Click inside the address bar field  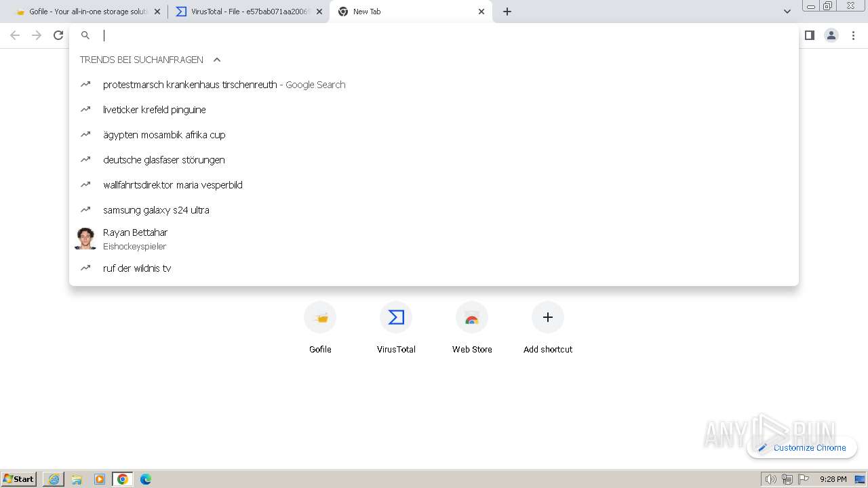tap(434, 35)
